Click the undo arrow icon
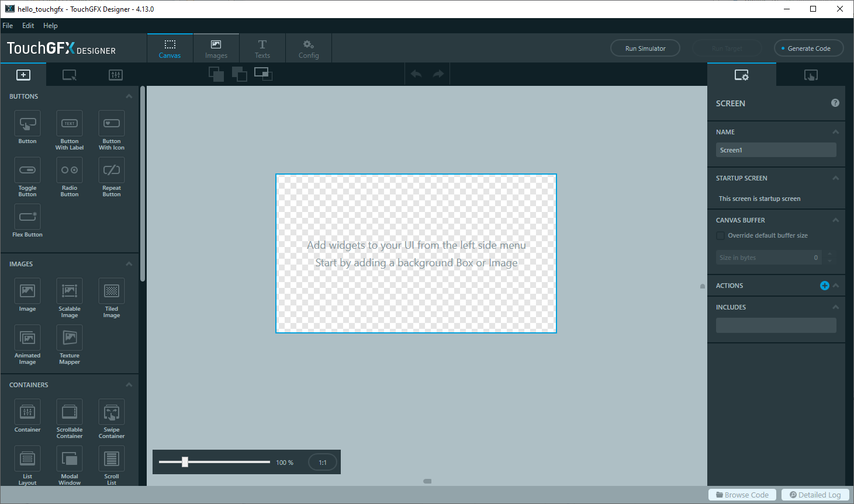The height and width of the screenshot is (504, 854). click(416, 74)
